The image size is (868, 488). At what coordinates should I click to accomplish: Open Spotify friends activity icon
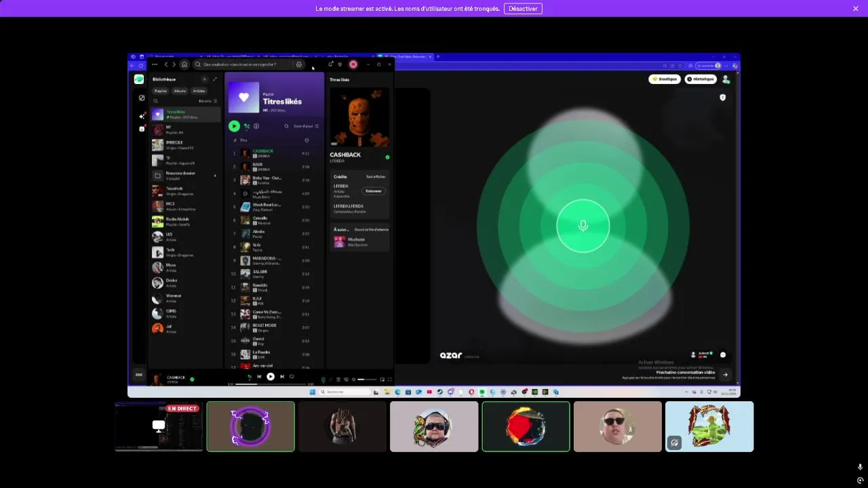[340, 64]
